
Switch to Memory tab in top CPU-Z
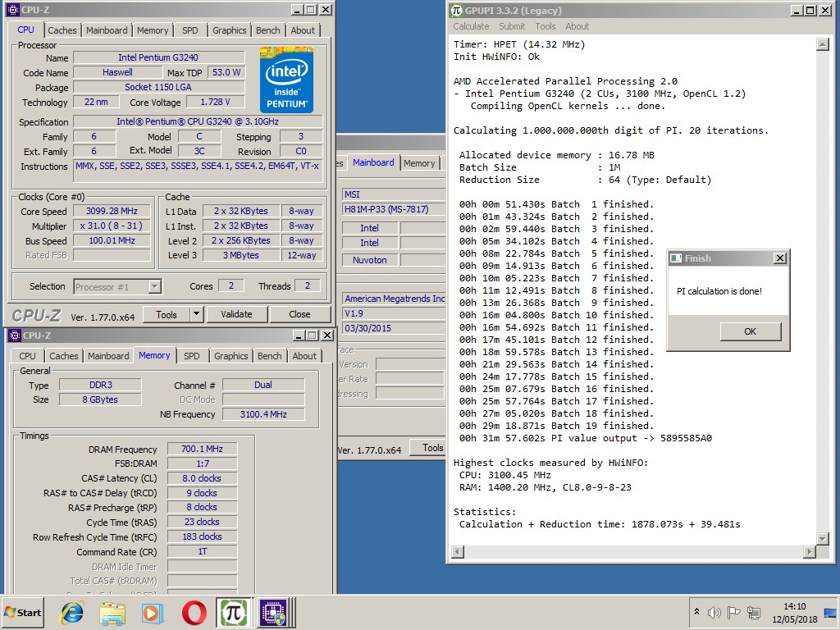153,30
